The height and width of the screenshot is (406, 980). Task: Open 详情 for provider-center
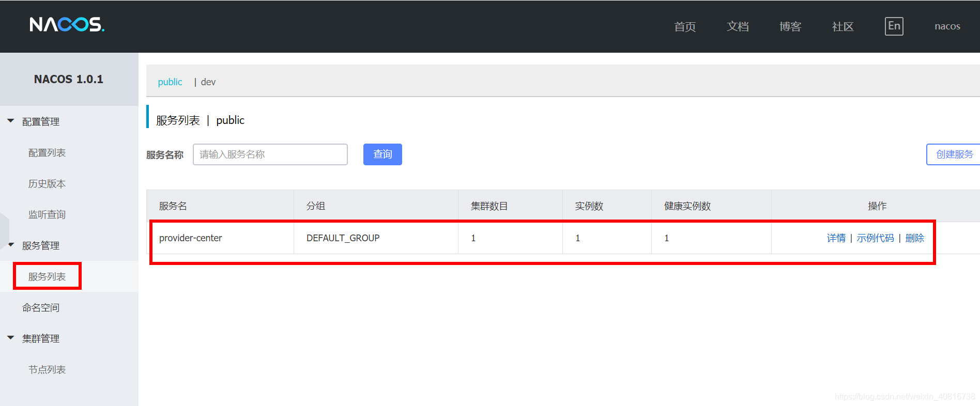[836, 238]
